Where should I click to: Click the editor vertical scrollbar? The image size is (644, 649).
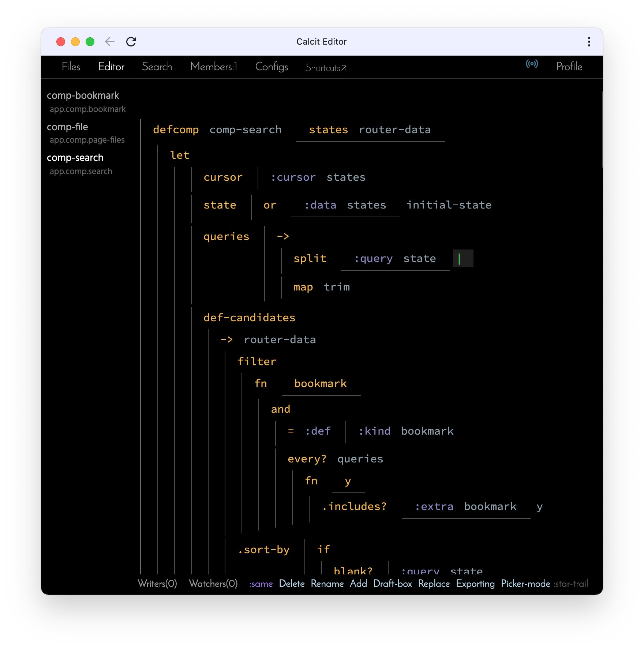602,130
